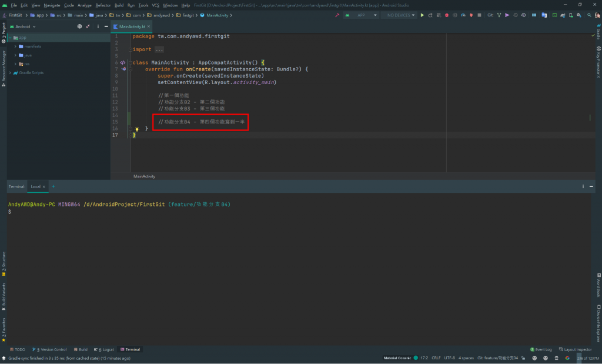Viewport: 602px width, 364px height.
Task: Click the scroll-from-source target icon in Project panel
Action: 79,26
